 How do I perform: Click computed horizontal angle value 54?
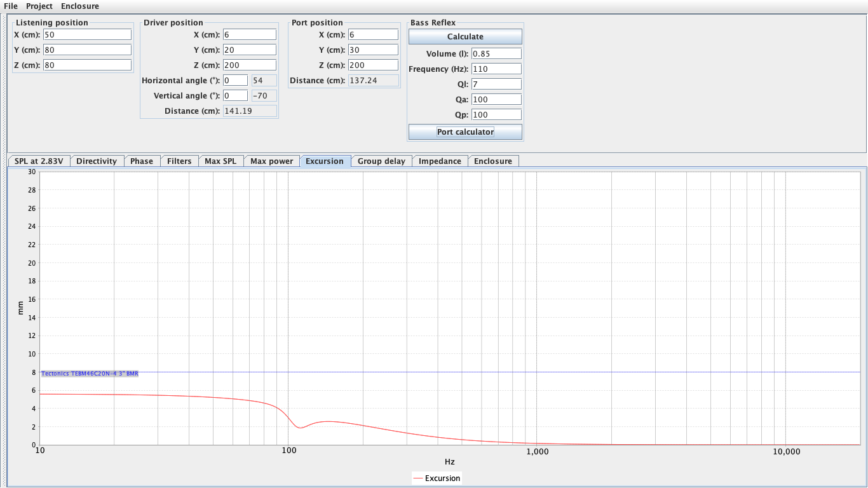click(x=264, y=80)
